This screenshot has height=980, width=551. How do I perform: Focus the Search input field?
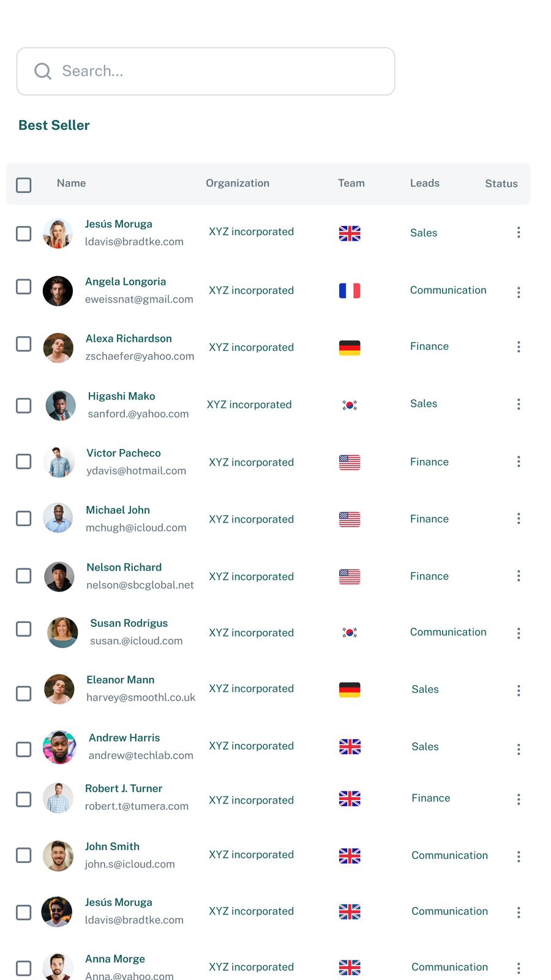(x=220, y=71)
